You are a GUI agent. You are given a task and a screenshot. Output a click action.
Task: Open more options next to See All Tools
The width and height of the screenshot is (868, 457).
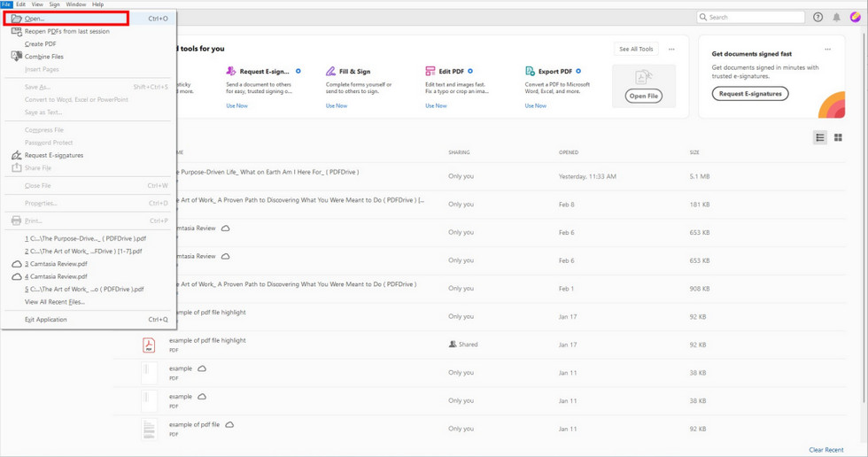pyautogui.click(x=671, y=50)
